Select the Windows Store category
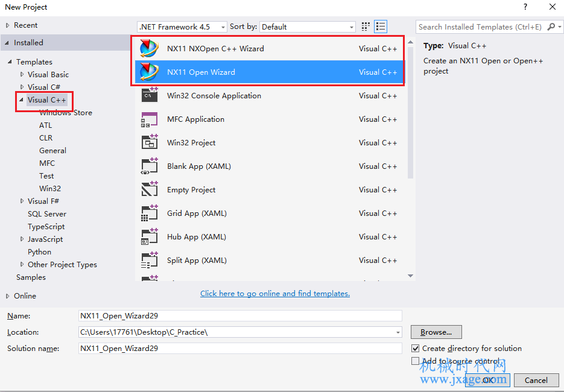Viewport: 564px width, 392px height. click(x=66, y=113)
